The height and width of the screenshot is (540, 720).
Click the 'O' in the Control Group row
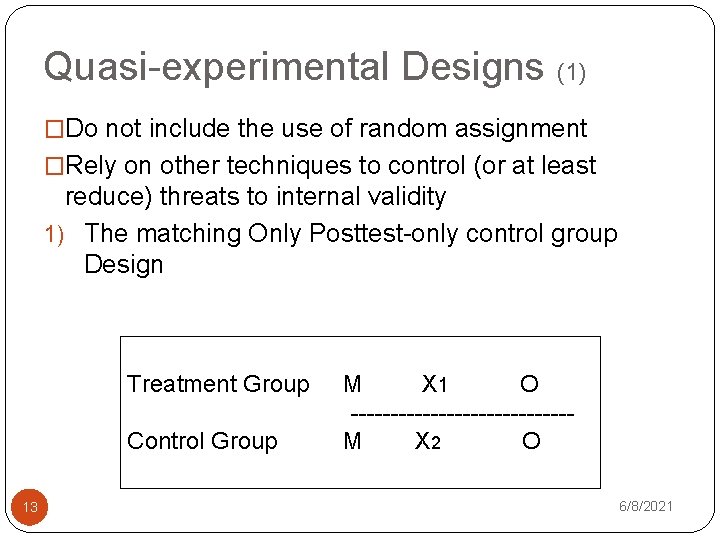pos(531,441)
